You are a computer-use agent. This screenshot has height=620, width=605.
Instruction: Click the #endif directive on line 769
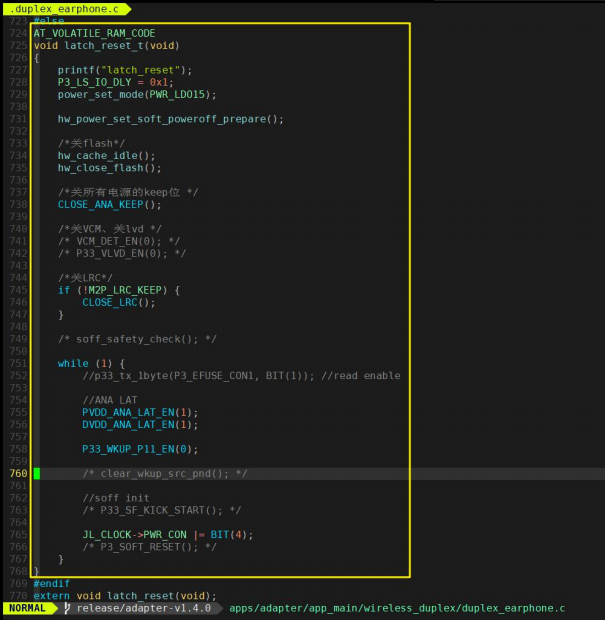pos(52,584)
